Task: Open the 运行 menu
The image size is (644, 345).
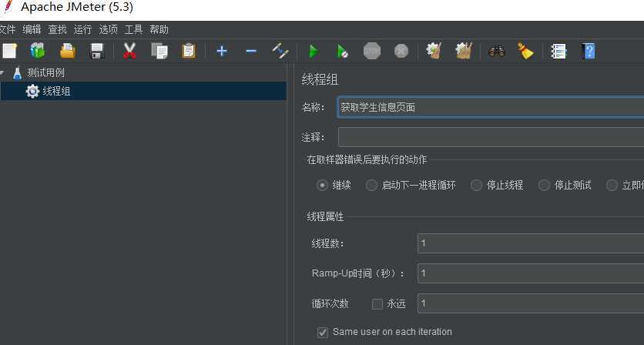Action: [82, 29]
